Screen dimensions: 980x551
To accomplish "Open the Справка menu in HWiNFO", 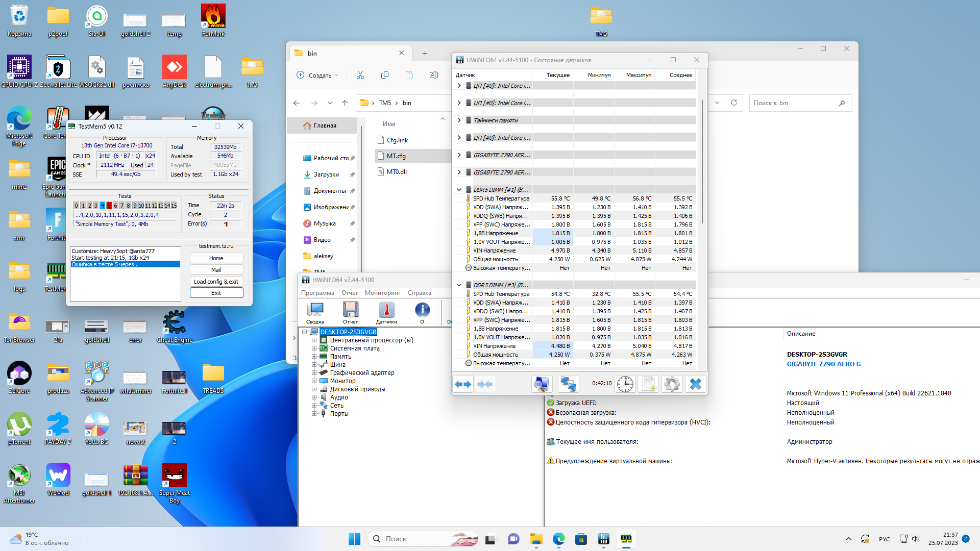I will click(x=419, y=293).
